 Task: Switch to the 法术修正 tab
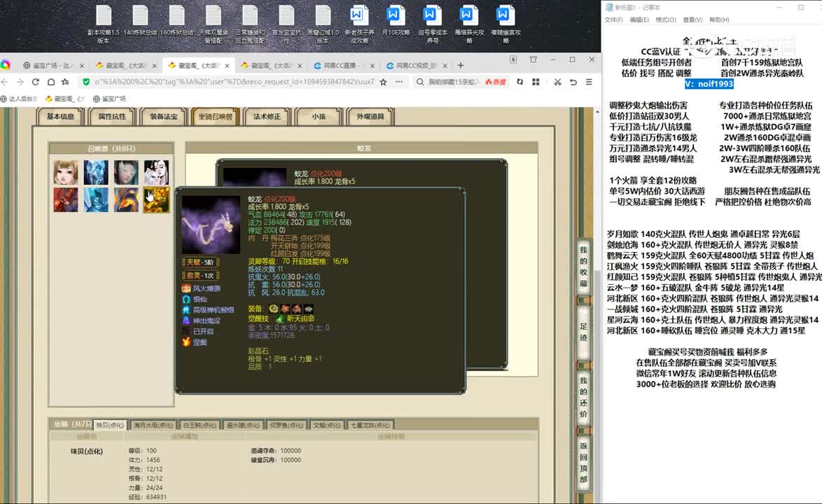tap(267, 116)
